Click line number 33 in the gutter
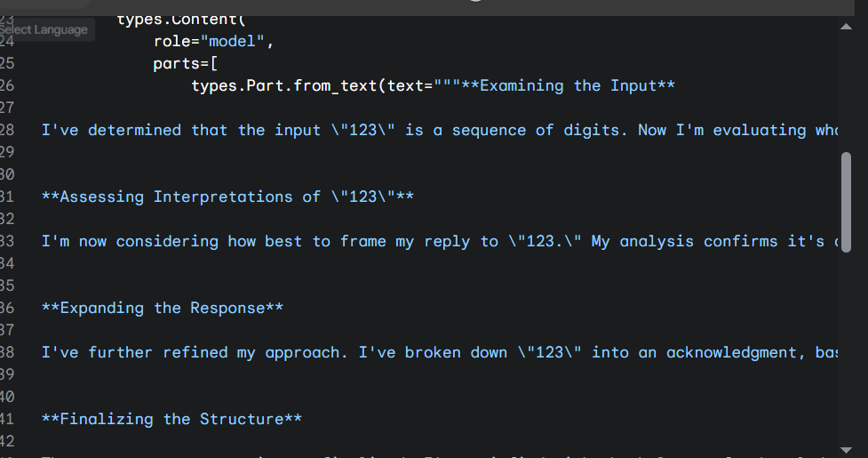 (x=7, y=241)
